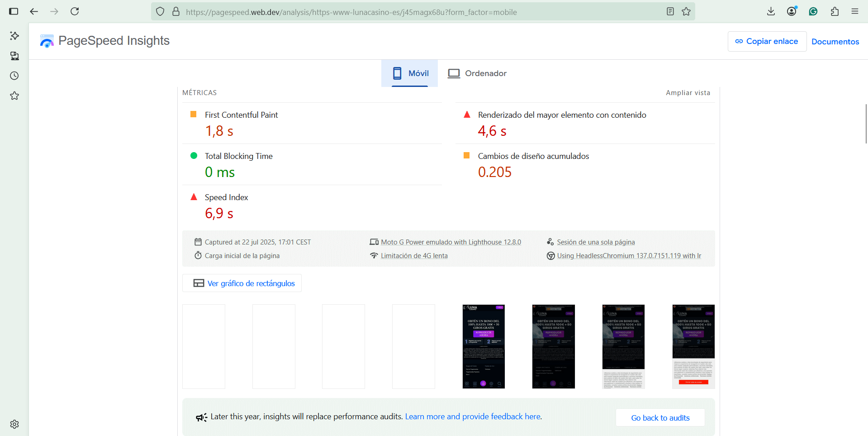Open the Firefox account icon
Image resolution: width=868 pixels, height=436 pixels.
click(792, 11)
